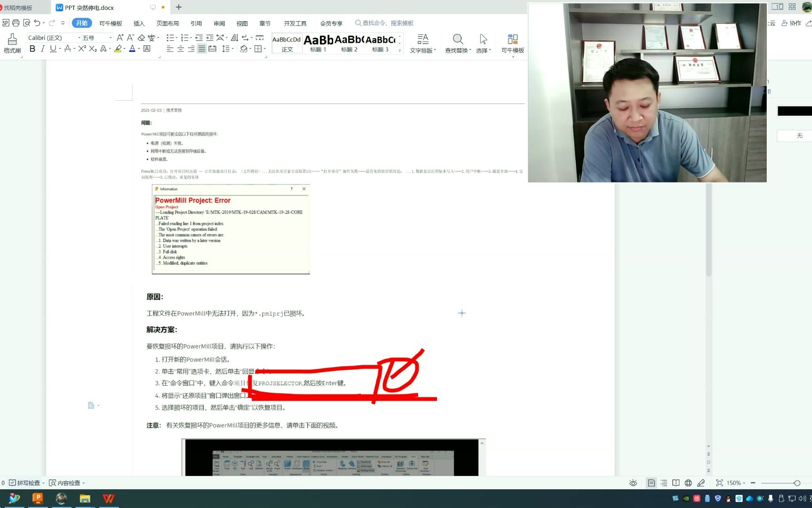This screenshot has width=812, height=508.
Task: Open the font name Calibri dropdown
Action: pos(79,38)
